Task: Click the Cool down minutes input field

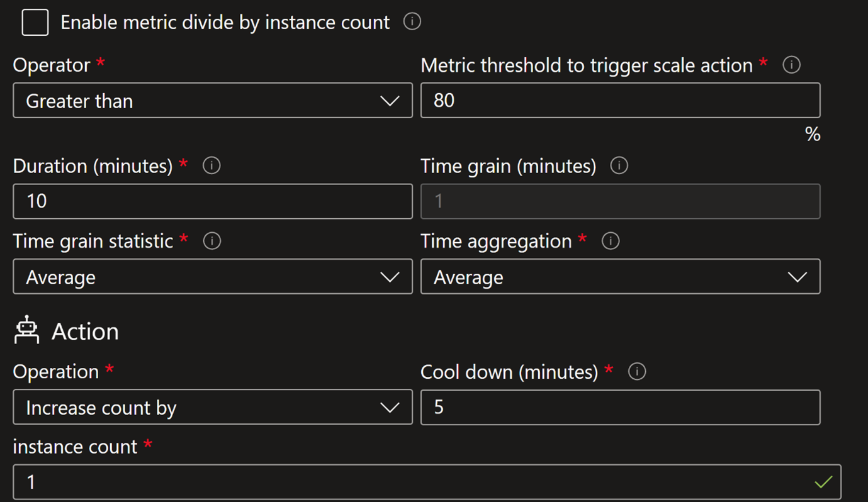Action: pyautogui.click(x=620, y=408)
